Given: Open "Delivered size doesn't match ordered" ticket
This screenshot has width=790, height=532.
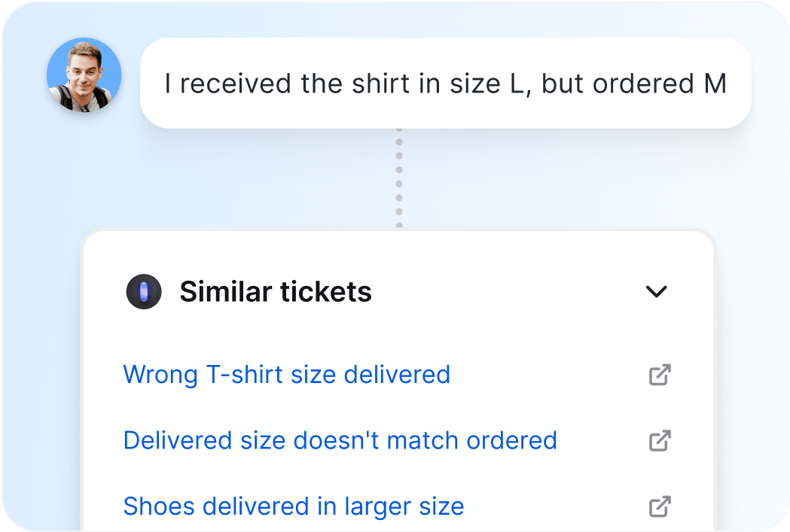Looking at the screenshot, I should 340,440.
